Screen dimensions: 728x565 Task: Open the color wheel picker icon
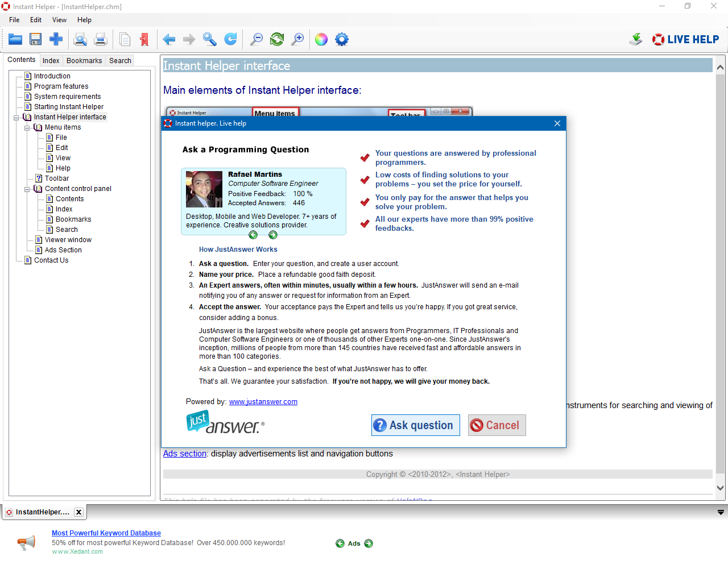pyautogui.click(x=321, y=39)
